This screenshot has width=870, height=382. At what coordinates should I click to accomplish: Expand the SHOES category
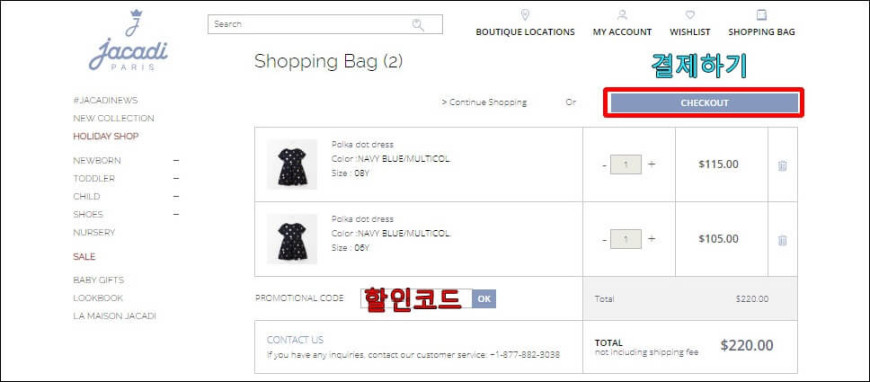tap(176, 214)
